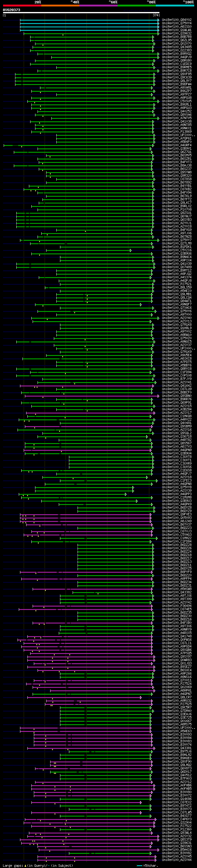Screen dimensions: 197x868
Task: Select the UniRef100_C4P6Y3 label
Action: tap(177, 819)
